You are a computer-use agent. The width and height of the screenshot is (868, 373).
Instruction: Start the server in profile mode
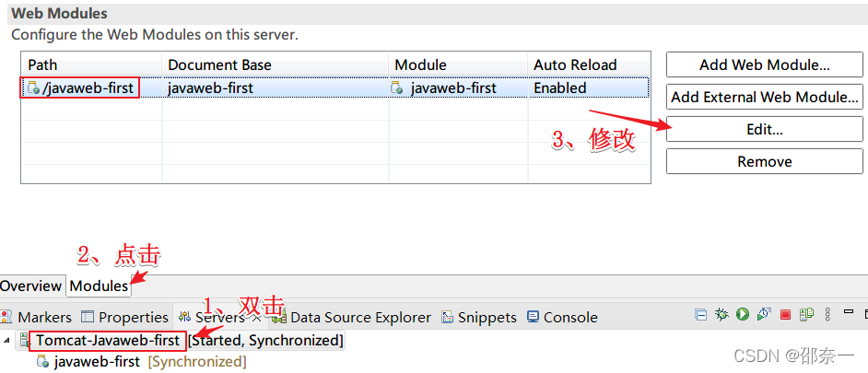[x=764, y=315]
